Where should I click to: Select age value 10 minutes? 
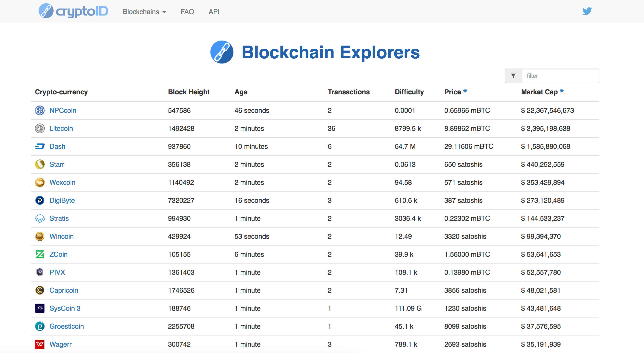coord(251,146)
